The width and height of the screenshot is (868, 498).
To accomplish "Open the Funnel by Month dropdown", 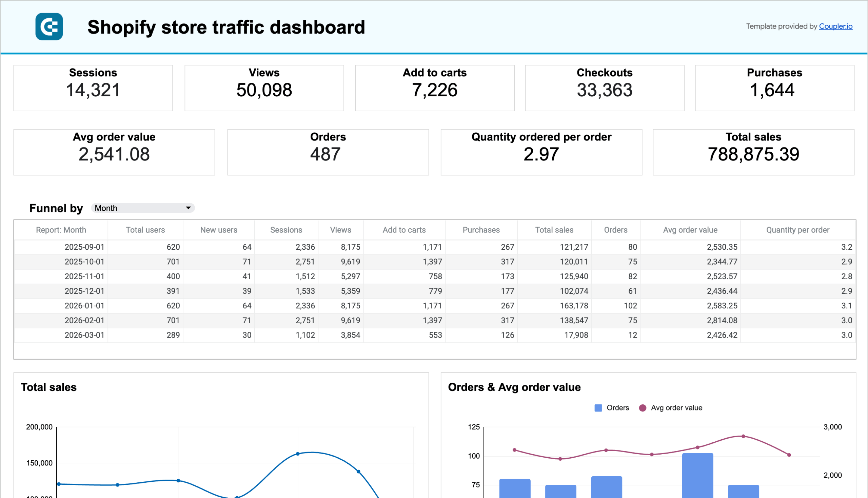I will (142, 208).
